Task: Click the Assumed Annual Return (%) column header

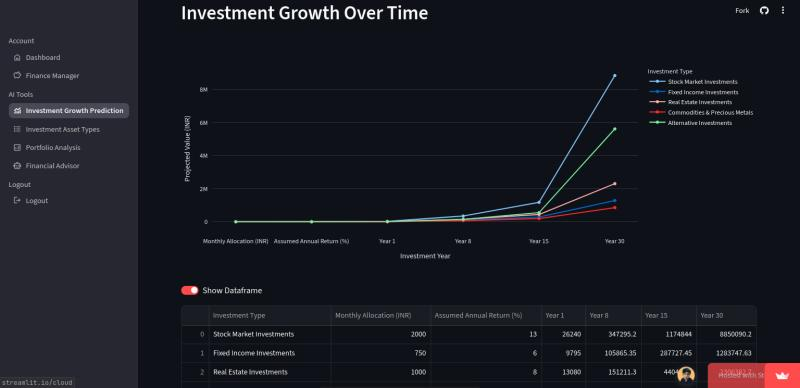Action: tap(486, 316)
